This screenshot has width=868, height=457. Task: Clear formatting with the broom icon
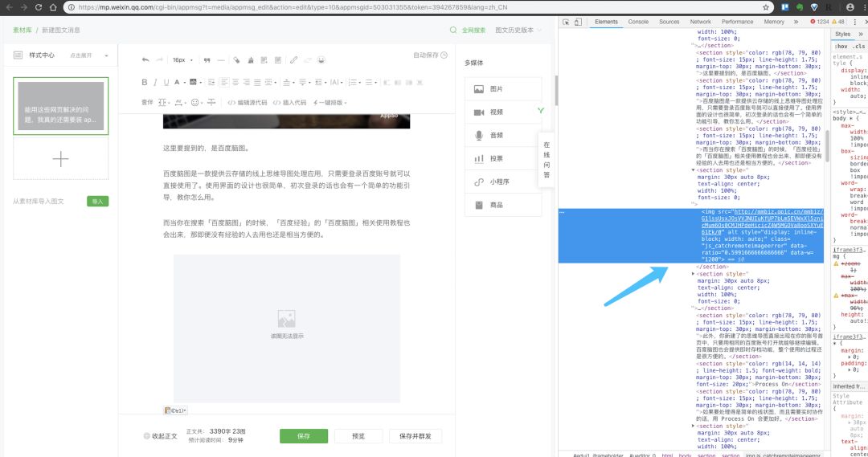click(x=250, y=59)
